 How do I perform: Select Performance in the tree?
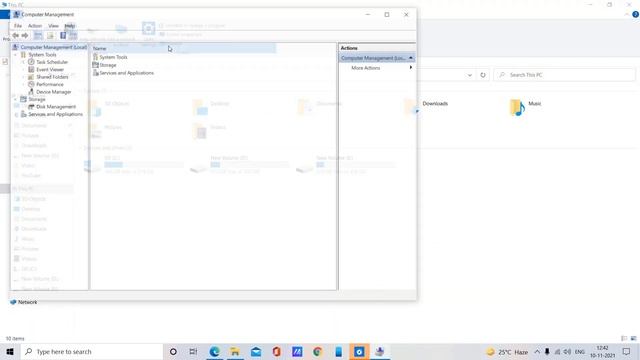[x=50, y=84]
